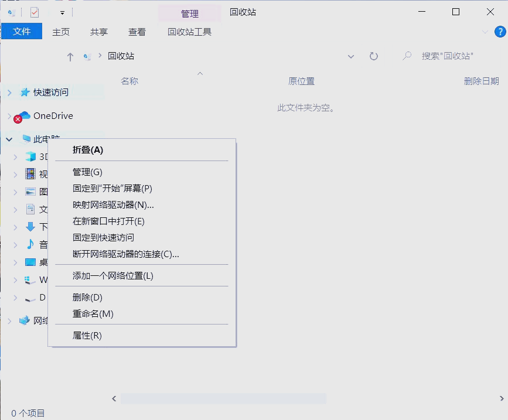Image resolution: width=508 pixels, height=420 pixels.
Task: Expand the videos folder tree chevron
Action: click(x=15, y=175)
